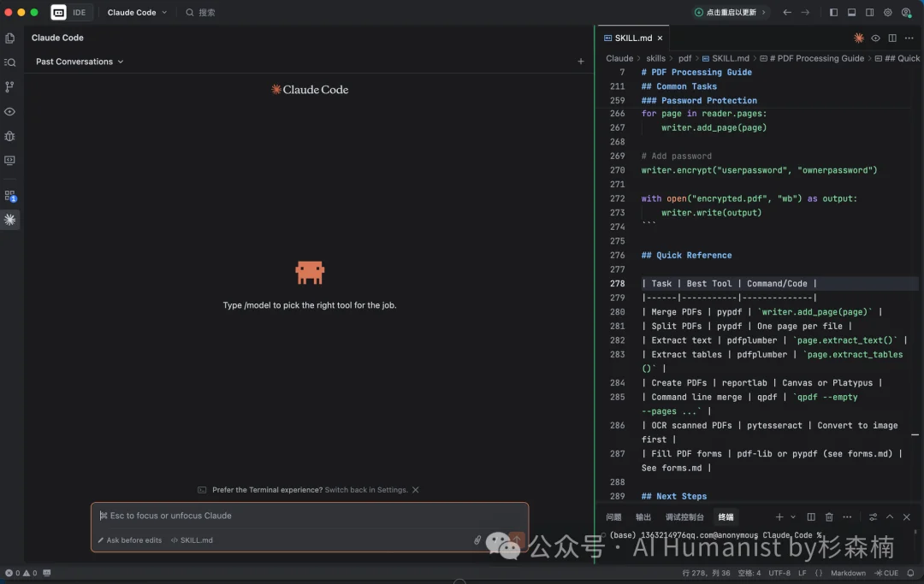Toggle the bottom panel layout button
This screenshot has height=584, width=924.
pos(852,13)
